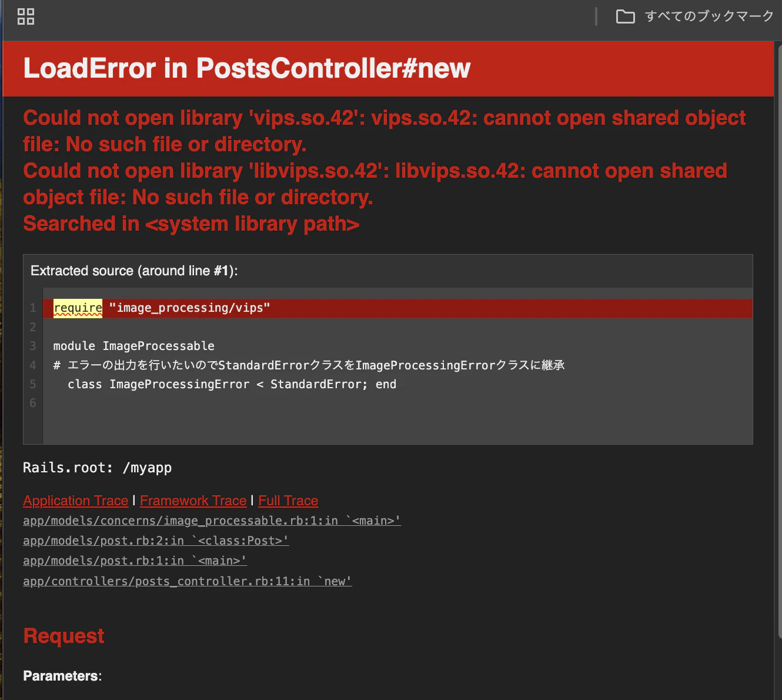Click line number 3 in the source gutter
The height and width of the screenshot is (700, 782).
pos(33,346)
